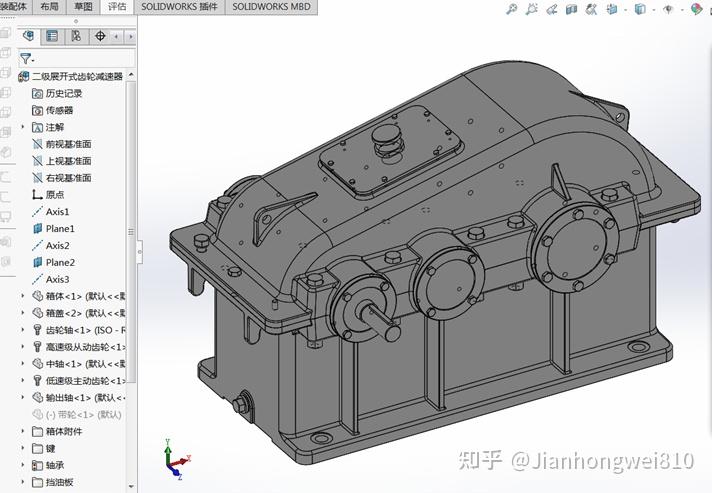Screen dimensions: 712x493
Task: Expand the 高速级从动齿轮<1> component
Action: pyautogui.click(x=23, y=347)
